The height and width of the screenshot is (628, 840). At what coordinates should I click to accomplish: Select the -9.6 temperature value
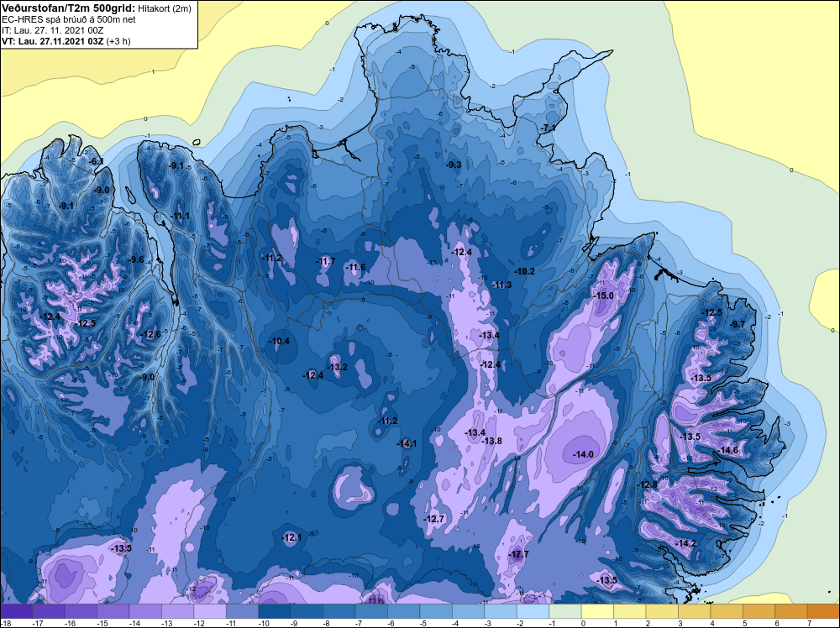click(136, 259)
